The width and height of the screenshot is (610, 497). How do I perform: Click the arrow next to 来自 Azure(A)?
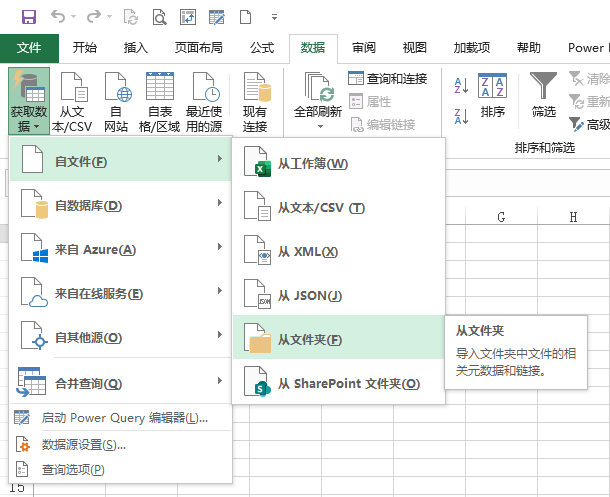pyautogui.click(x=220, y=247)
